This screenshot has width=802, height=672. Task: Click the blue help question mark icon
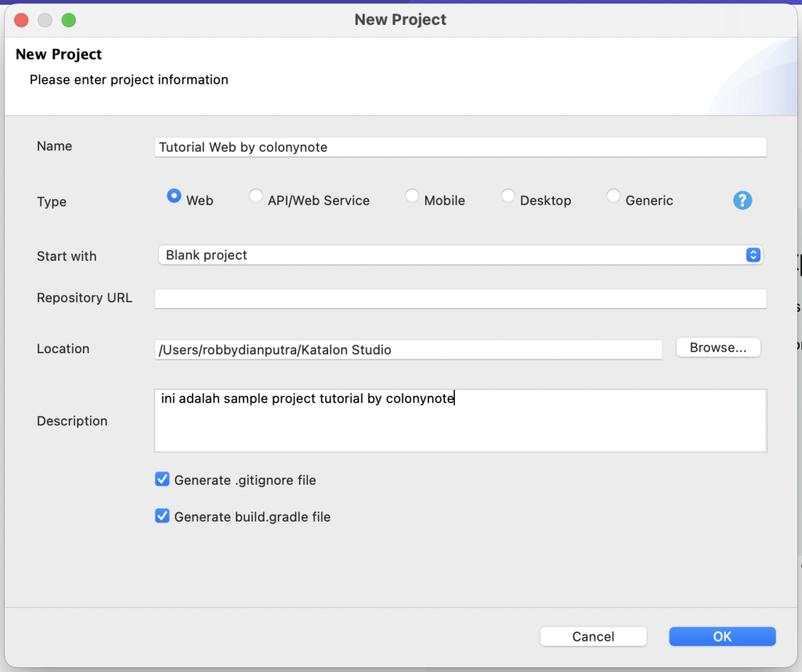pyautogui.click(x=742, y=201)
